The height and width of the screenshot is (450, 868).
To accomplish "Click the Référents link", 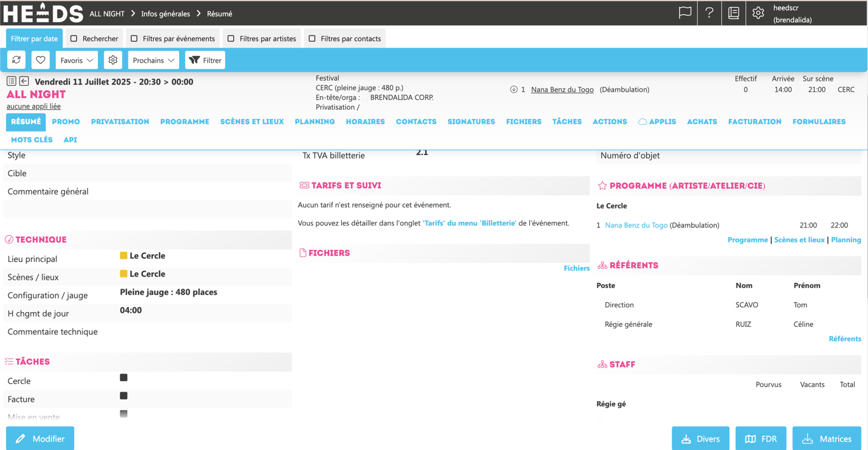I will tap(845, 339).
